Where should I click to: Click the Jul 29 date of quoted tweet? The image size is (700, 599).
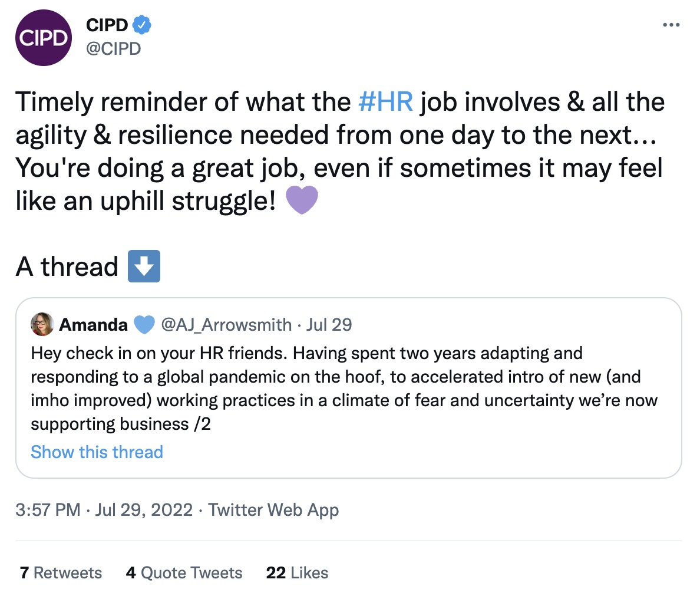coord(329,324)
